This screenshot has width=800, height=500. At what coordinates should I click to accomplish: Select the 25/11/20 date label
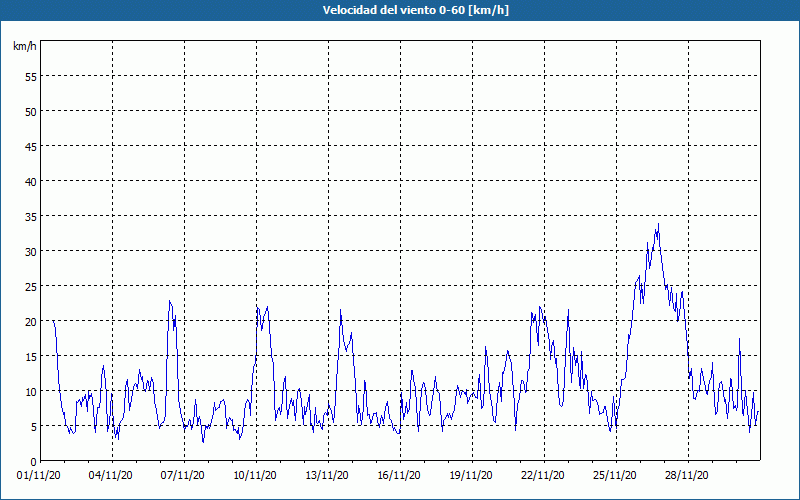pyautogui.click(x=615, y=476)
